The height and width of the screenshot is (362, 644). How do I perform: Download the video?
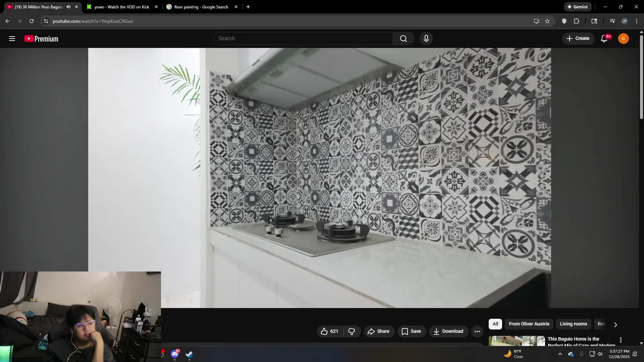pos(448,331)
